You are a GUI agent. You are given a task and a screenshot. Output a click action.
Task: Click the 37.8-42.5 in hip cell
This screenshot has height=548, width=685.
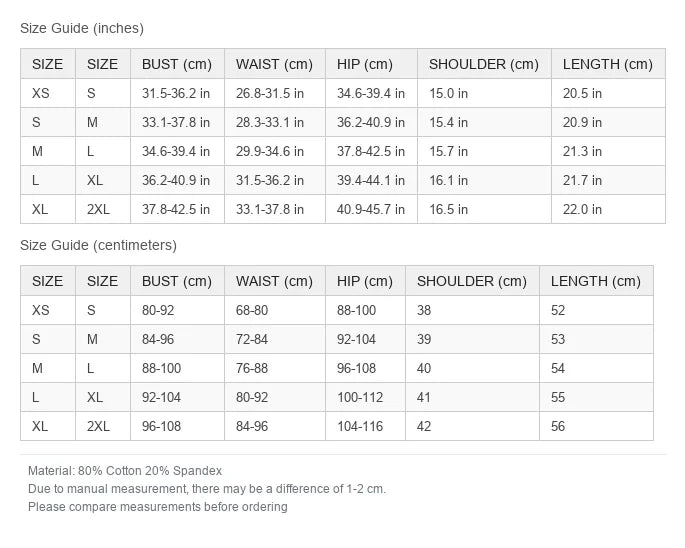[x=371, y=151]
